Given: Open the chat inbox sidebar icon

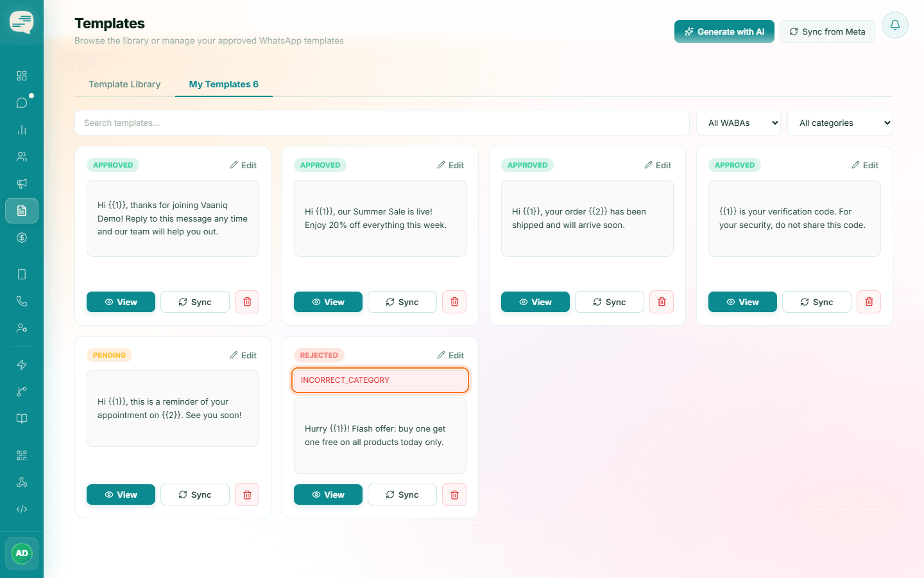Looking at the screenshot, I should pyautogui.click(x=22, y=103).
